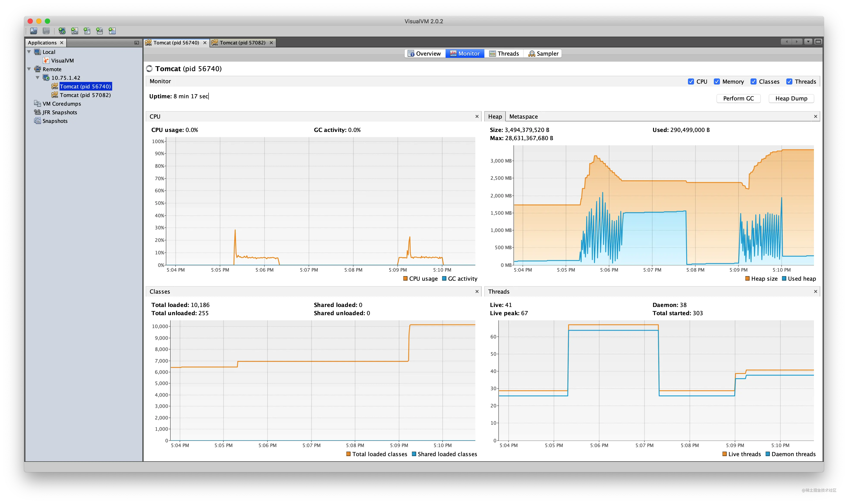Open the Threads tab next to Monitor
848x504 pixels.
504,54
